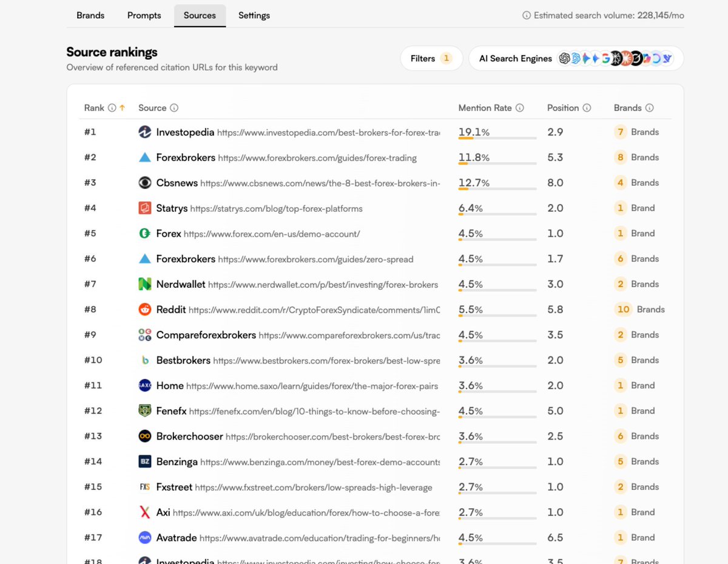
Task: Click the info icon next to Source header
Action: tap(174, 108)
